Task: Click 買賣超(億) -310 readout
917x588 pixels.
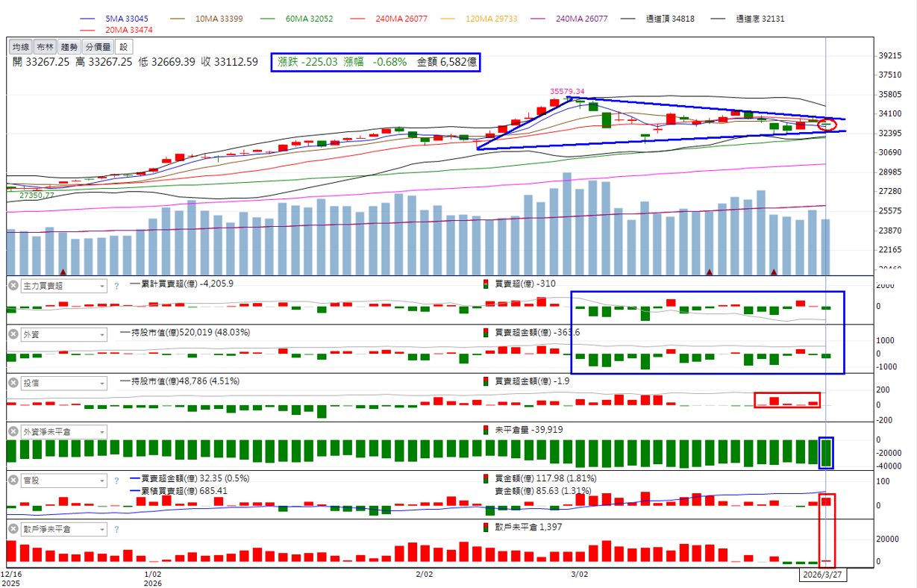Action: point(521,284)
